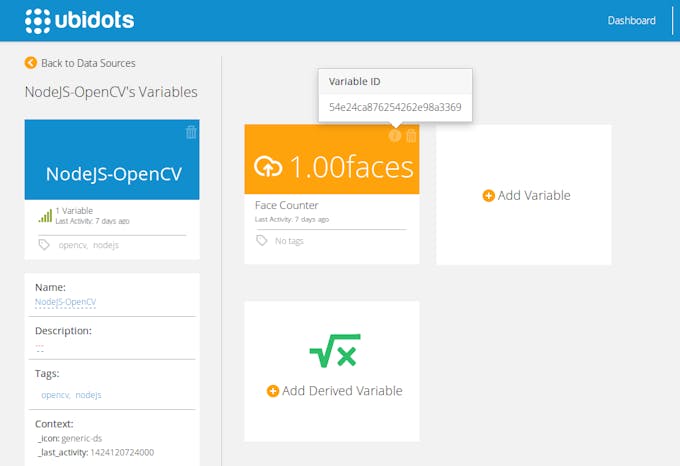Click the Face Counter variable info icon
Viewport: 680px width, 466px height.
[395, 136]
